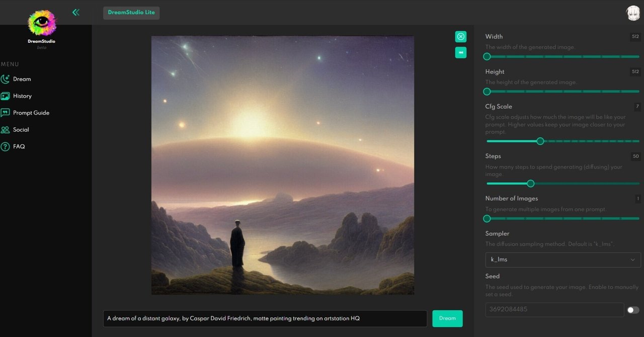Viewport: 644px width, 337px height.
Task: Collapse sidebar with double chevron icon
Action: pyautogui.click(x=76, y=12)
